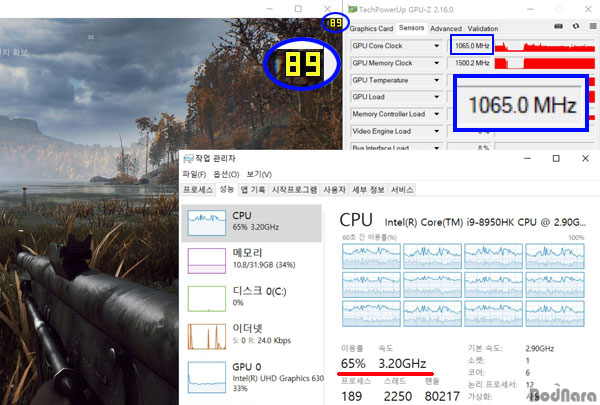Open the GPU Core Clock dropdown arrow
600x405 pixels.
[x=436, y=46]
